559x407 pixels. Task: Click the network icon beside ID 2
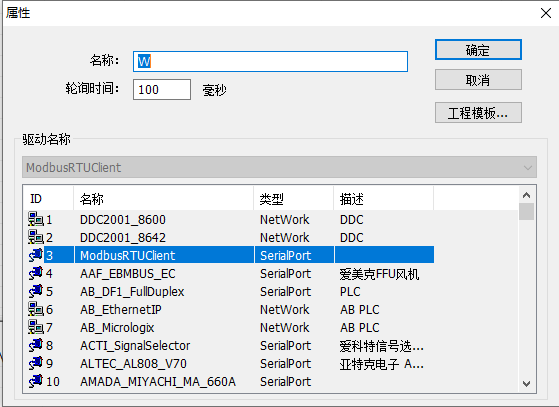point(36,237)
